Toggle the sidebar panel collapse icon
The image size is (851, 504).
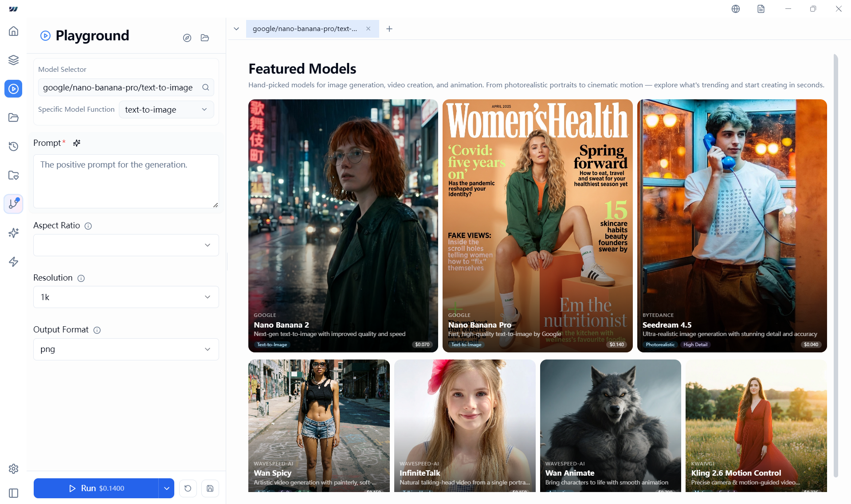coord(14,493)
